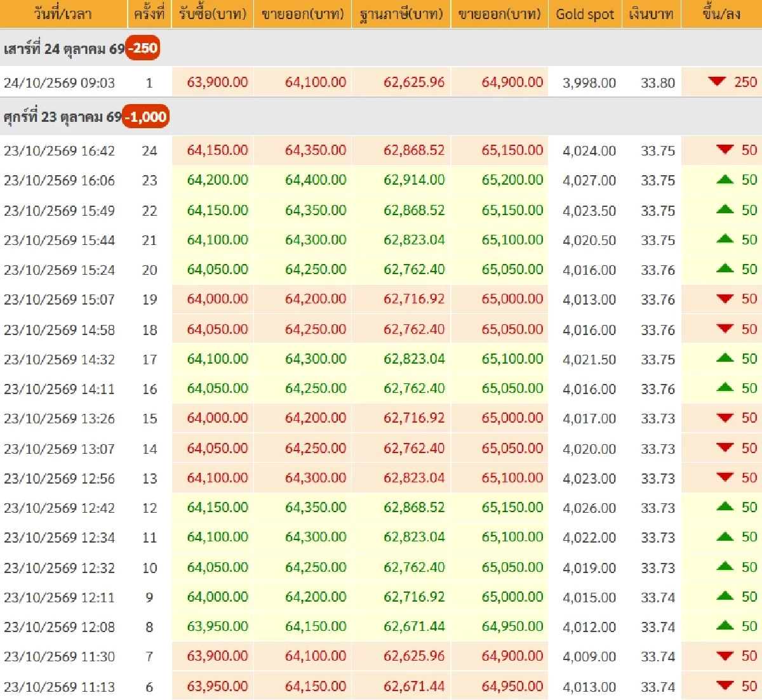Select the วันที่/เวลา column header
Screen dimensions: 762x700
coord(63,14)
